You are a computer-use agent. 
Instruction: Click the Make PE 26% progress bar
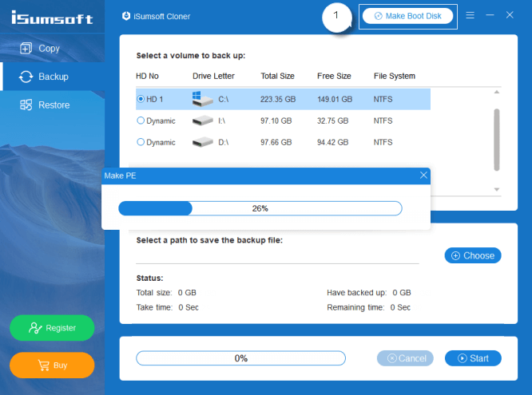(260, 208)
